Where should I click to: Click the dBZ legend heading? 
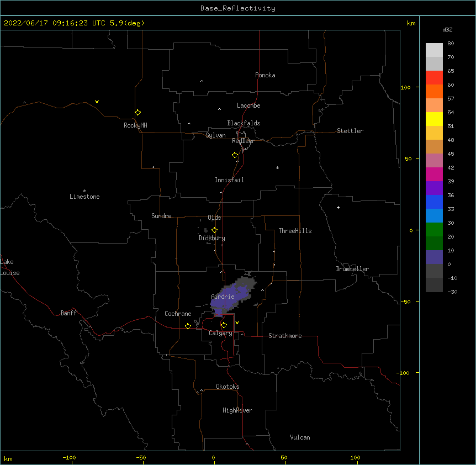[447, 29]
